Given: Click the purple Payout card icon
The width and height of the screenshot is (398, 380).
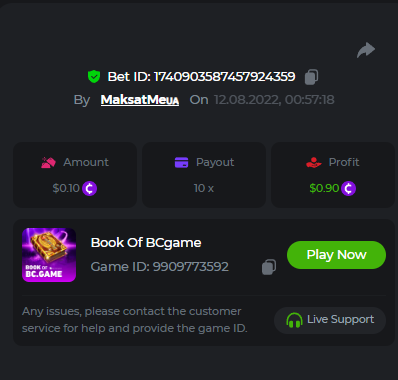Looking at the screenshot, I should [x=181, y=162].
